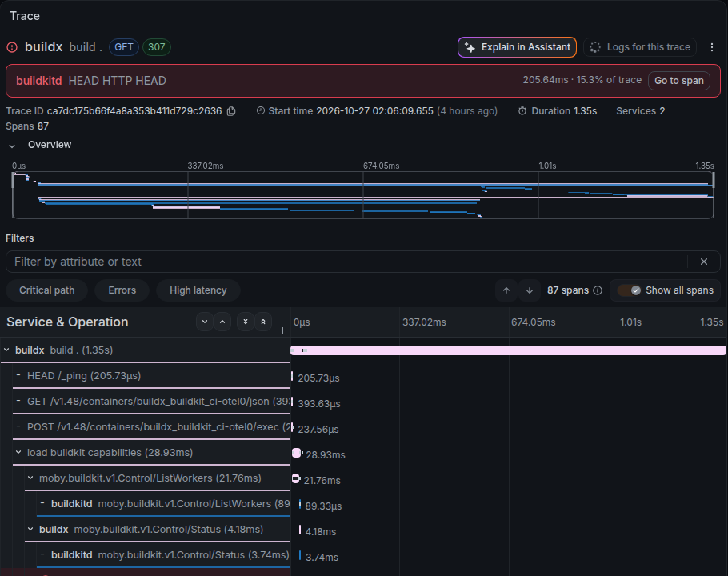This screenshot has height=576, width=728.
Task: Expand one level with single chevron down
Action: [x=205, y=322]
